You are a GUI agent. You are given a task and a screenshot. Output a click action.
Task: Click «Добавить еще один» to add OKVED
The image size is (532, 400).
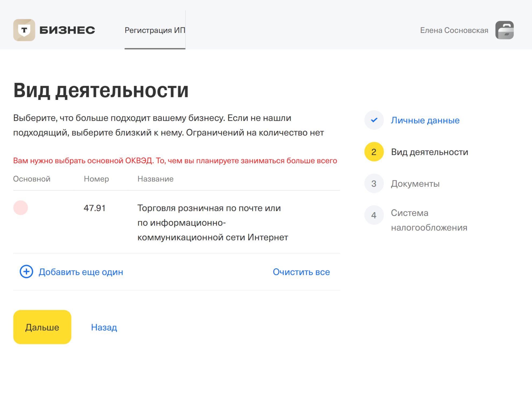coord(81,272)
